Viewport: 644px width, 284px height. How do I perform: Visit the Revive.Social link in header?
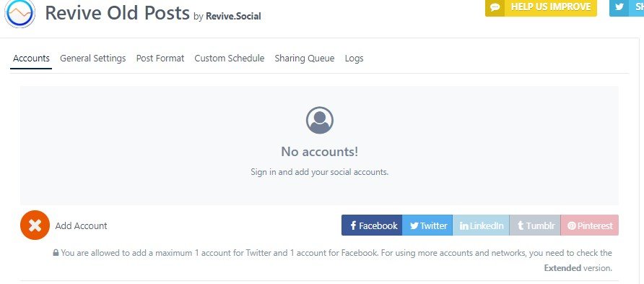point(233,17)
